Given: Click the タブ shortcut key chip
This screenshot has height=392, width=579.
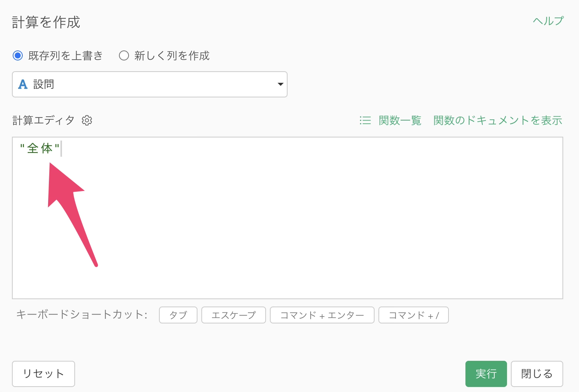Looking at the screenshot, I should click(x=178, y=315).
